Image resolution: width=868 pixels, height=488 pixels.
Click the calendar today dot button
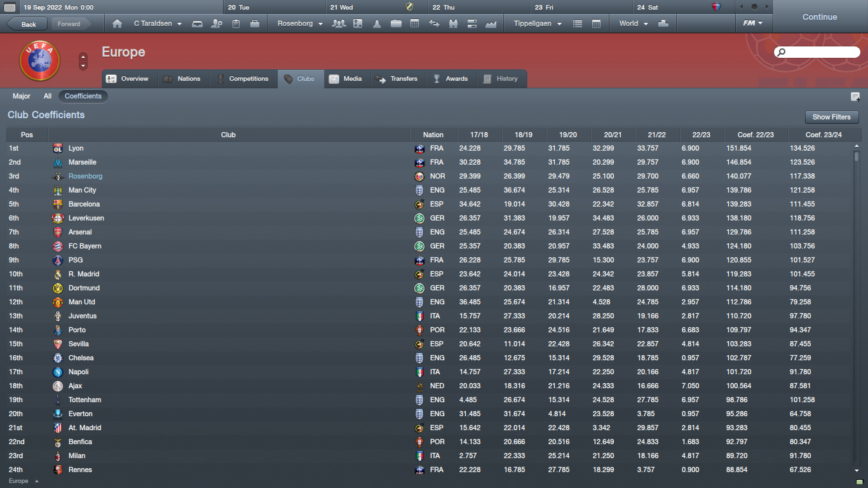[754, 7]
